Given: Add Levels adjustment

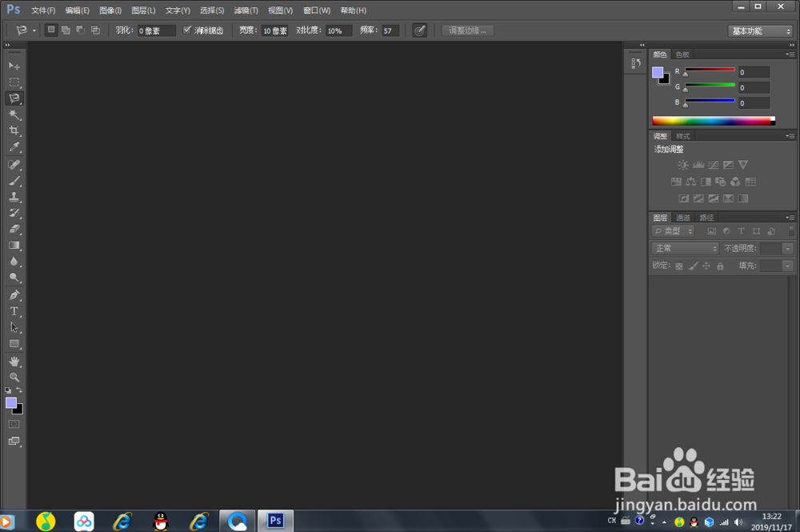Looking at the screenshot, I should pos(698,165).
